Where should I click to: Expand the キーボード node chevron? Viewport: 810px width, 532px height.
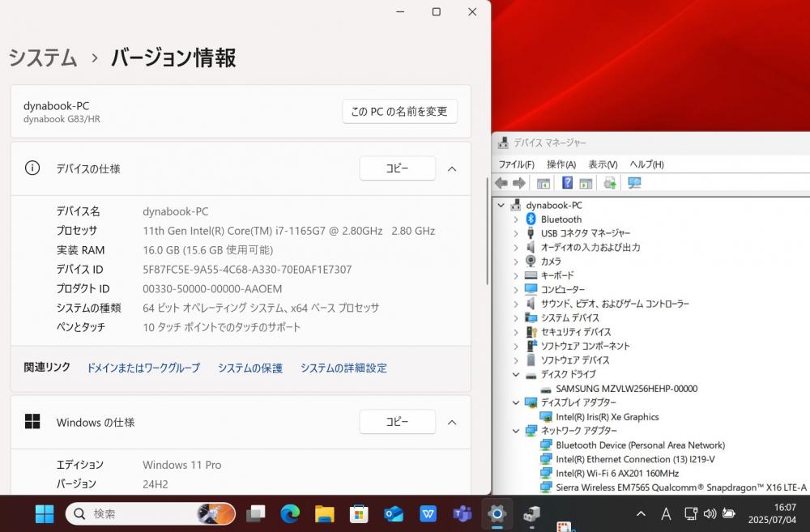(515, 276)
